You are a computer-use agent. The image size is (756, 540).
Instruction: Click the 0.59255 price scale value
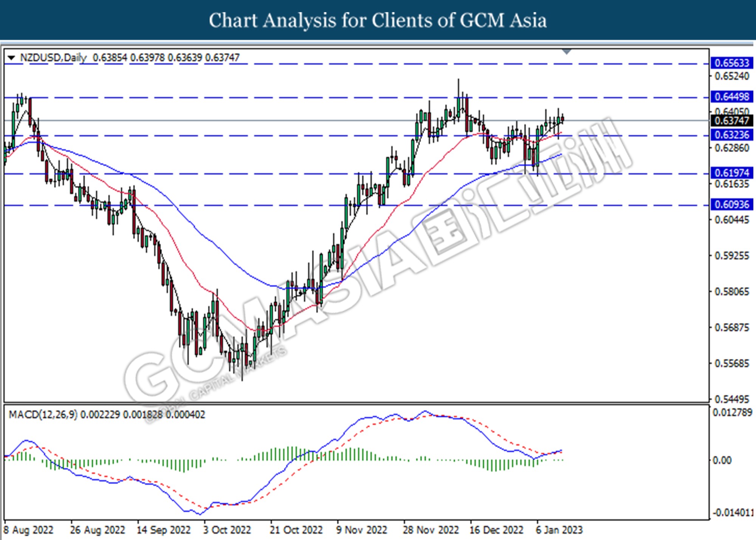coord(732,256)
